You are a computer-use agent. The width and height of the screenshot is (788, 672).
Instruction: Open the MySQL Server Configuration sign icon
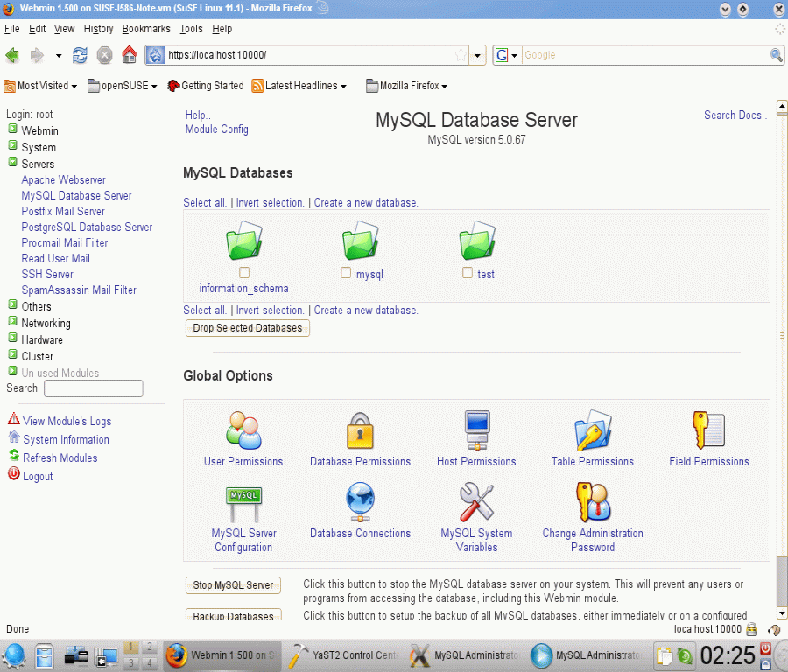(243, 504)
